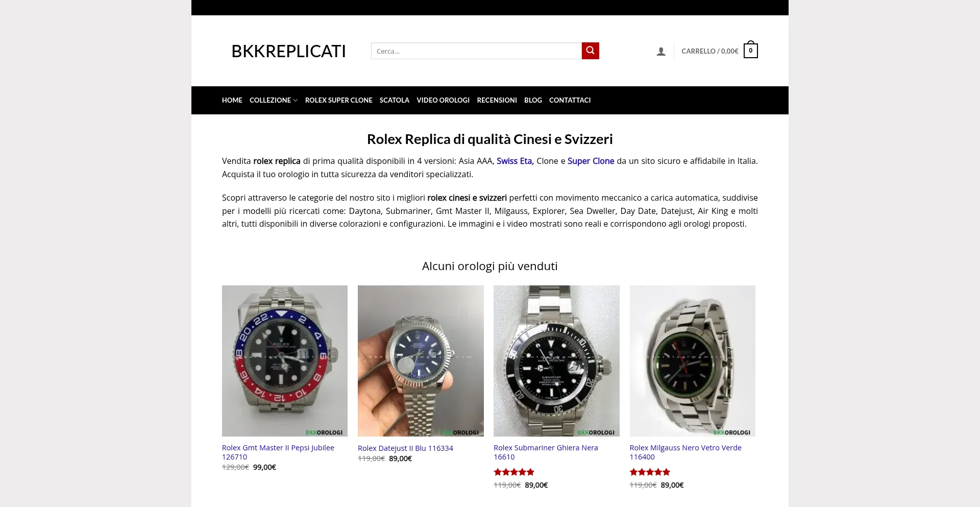
Task: Open the Rolex Datejust II Blu 116334 link
Action: coord(405,448)
